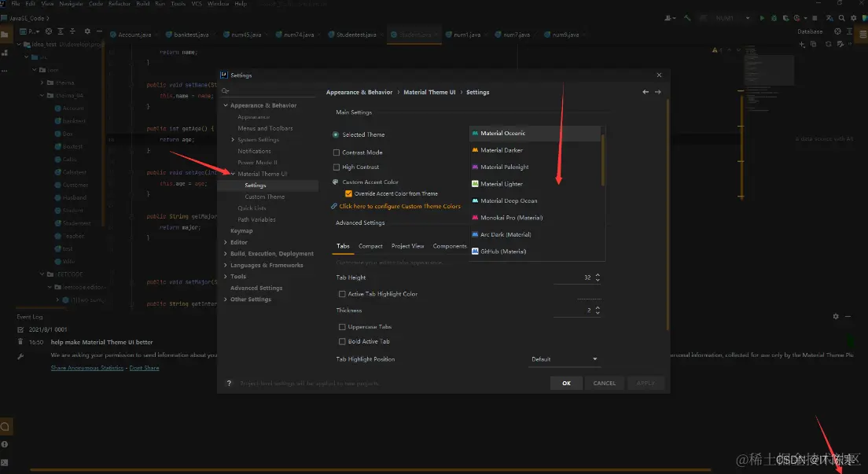Switch to Project View tab in Settings

point(407,246)
